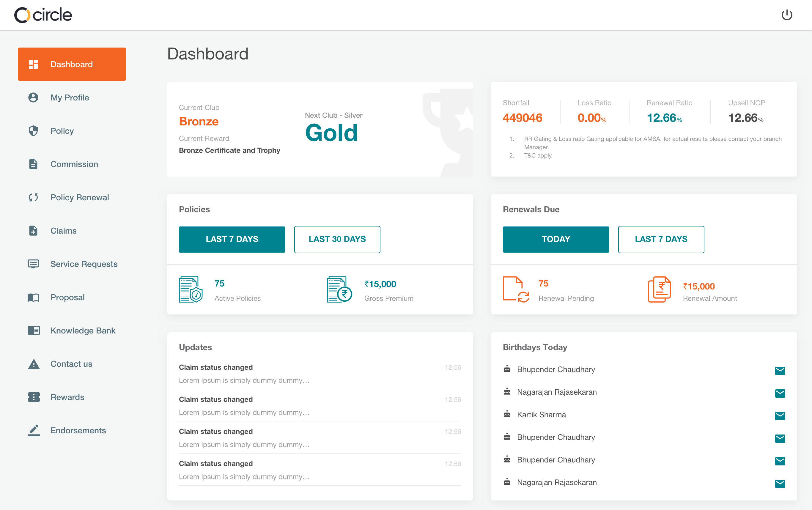
Task: Click envelope icon for first Nagarajan Rajasekaran
Action: [780, 393]
